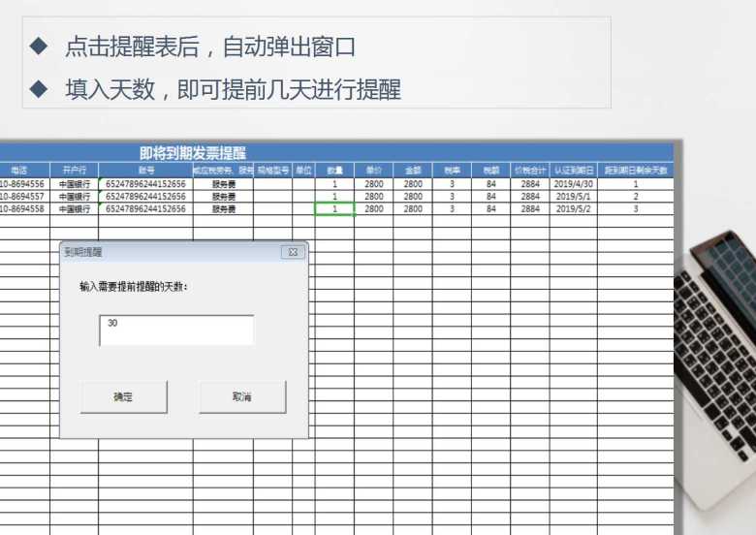Viewport: 756px width, 535px height.
Task: Click 服务费 cell in the 10-8694557 row
Action: pos(224,197)
